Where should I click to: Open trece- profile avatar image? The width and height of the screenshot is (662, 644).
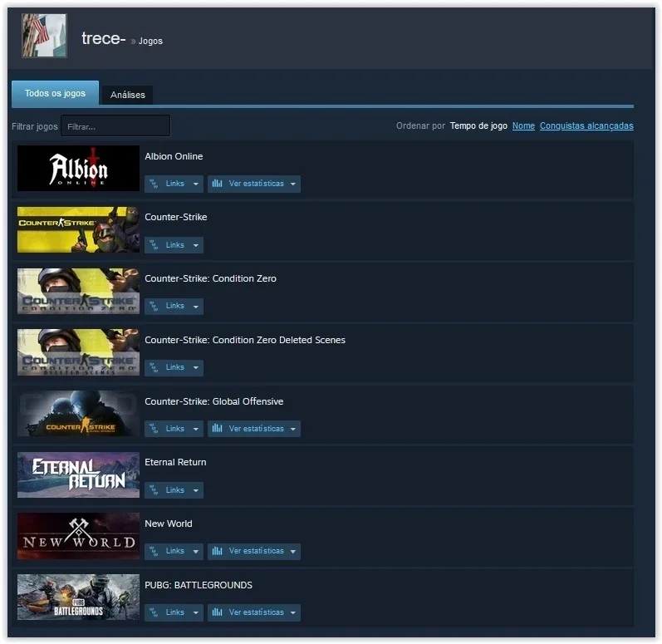[44, 36]
